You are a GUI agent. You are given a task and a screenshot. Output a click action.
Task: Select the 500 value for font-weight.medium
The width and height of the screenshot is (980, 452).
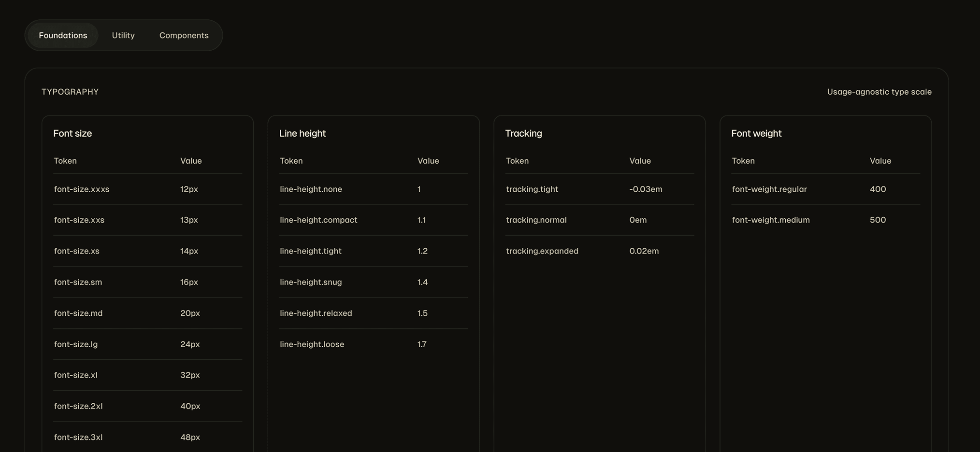click(878, 220)
